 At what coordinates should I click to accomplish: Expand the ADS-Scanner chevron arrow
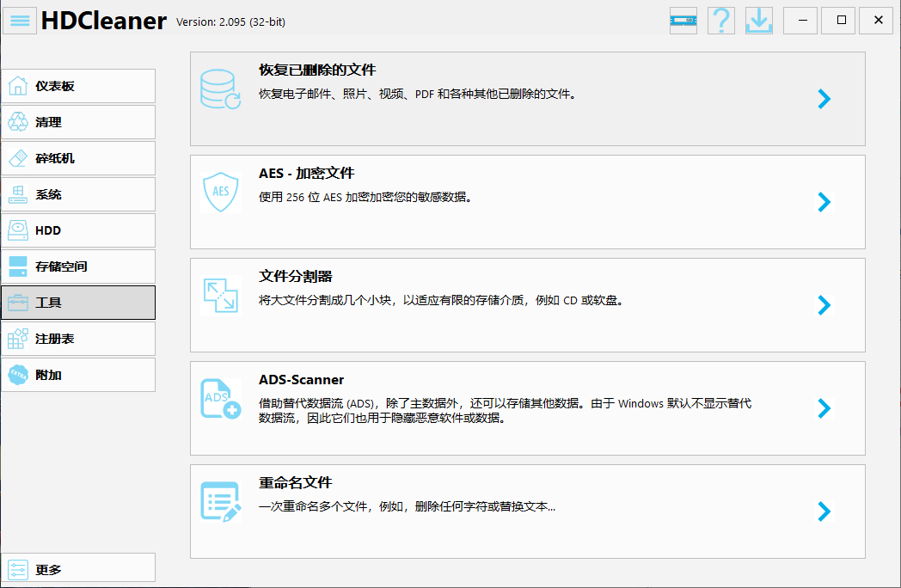click(x=824, y=408)
